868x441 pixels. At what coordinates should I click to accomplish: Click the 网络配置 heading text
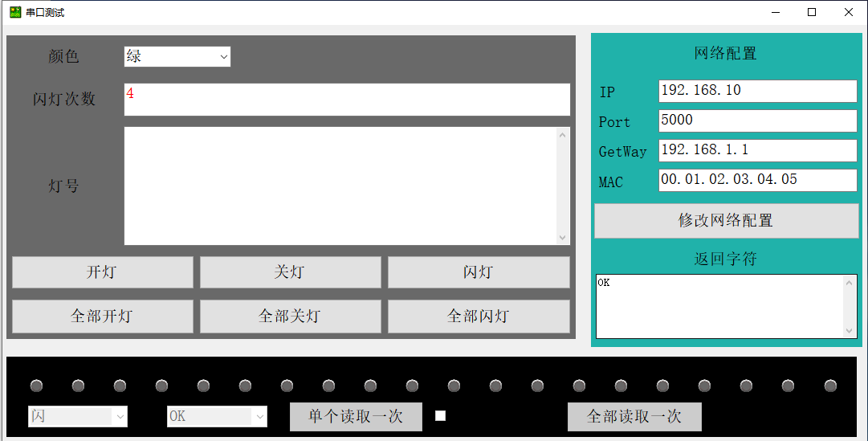pyautogui.click(x=725, y=54)
